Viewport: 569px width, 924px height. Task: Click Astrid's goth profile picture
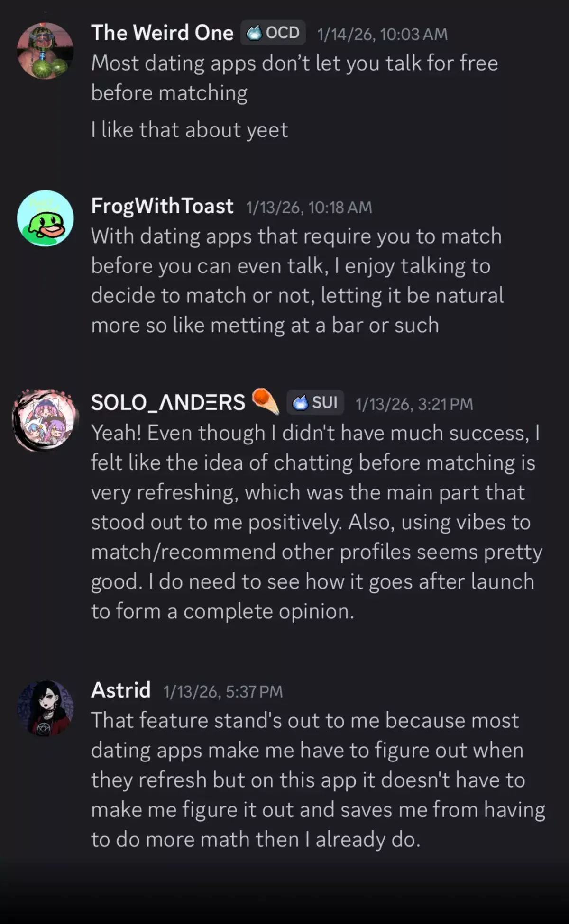(x=45, y=707)
